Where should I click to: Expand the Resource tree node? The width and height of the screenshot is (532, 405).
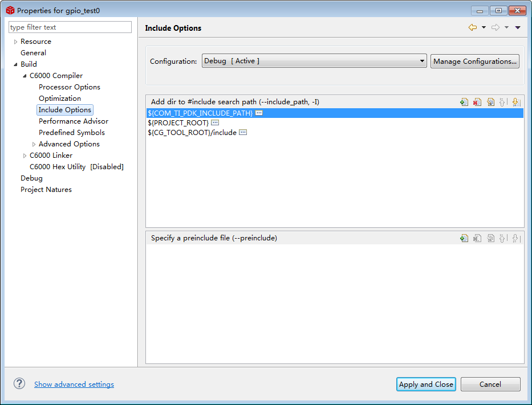click(x=16, y=42)
